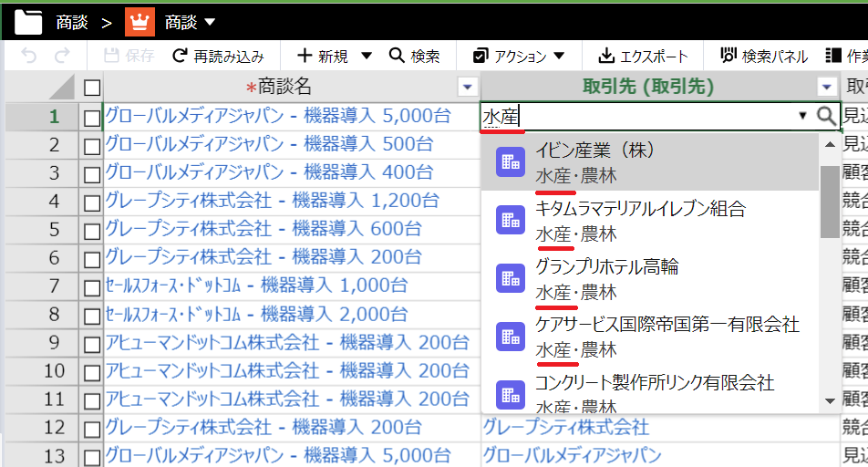
Task: Check the row 6 checkbox
Action: [x=92, y=259]
